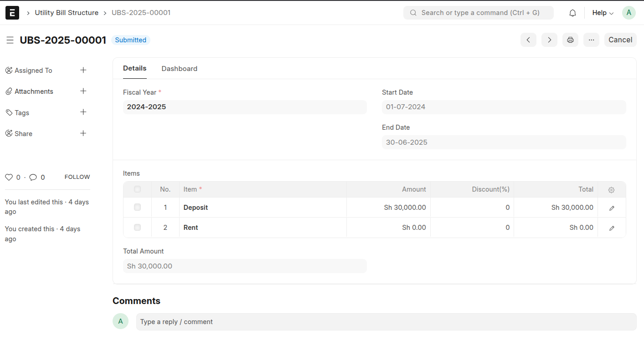Click the Assigned To sidebar label
Viewport: 644px width, 340px height.
(x=33, y=71)
